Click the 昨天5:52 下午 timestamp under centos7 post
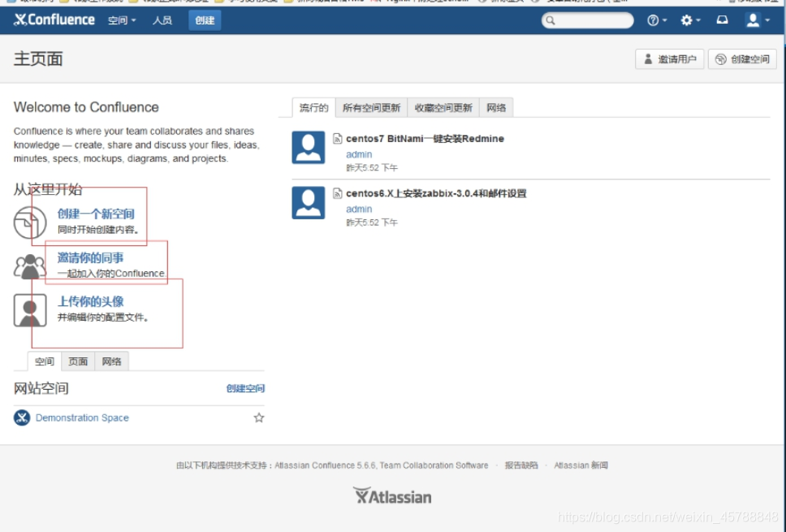The width and height of the screenshot is (786, 532). 371,167
